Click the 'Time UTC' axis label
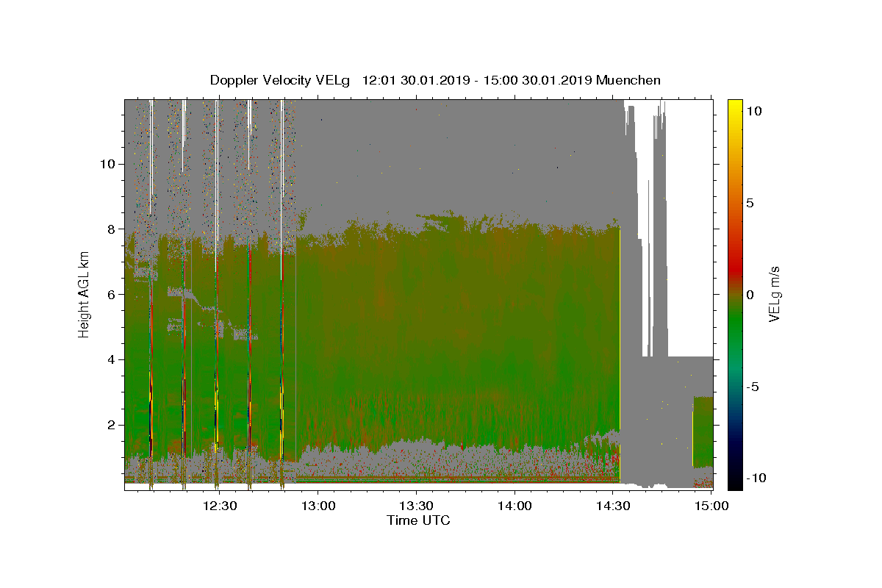The height and width of the screenshot is (588, 882). [x=418, y=520]
